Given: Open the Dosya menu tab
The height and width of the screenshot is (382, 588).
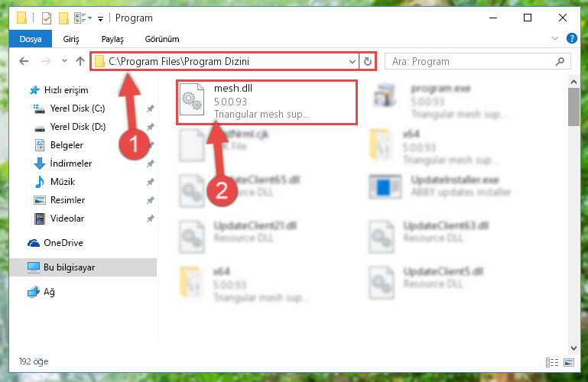Looking at the screenshot, I should click(x=31, y=39).
